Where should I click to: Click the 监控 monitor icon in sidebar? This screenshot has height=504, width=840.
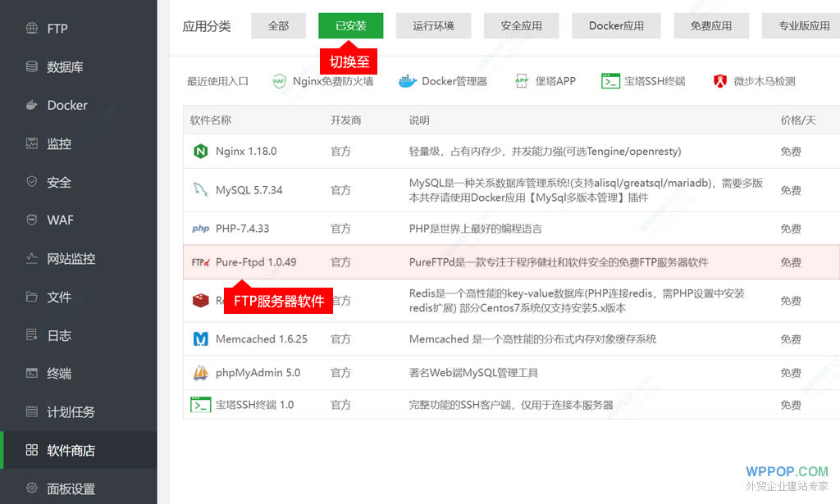point(32,143)
